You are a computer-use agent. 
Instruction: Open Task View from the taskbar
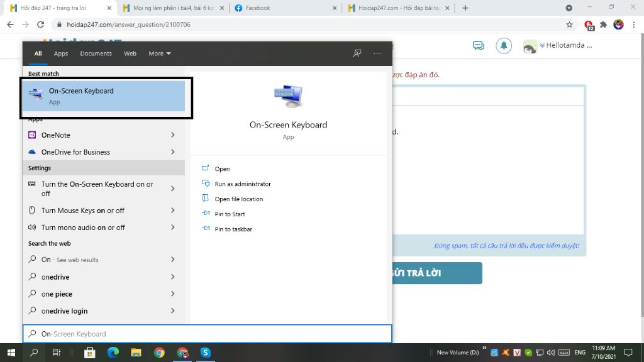56,353
